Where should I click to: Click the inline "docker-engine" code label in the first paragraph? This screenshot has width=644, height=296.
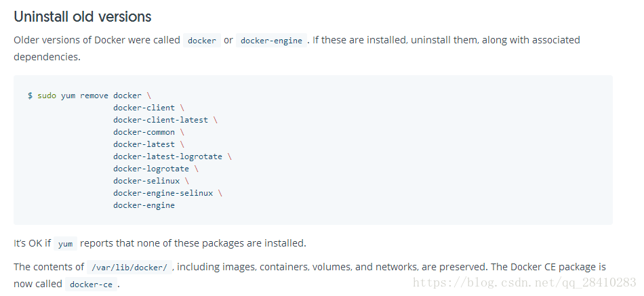272,41
